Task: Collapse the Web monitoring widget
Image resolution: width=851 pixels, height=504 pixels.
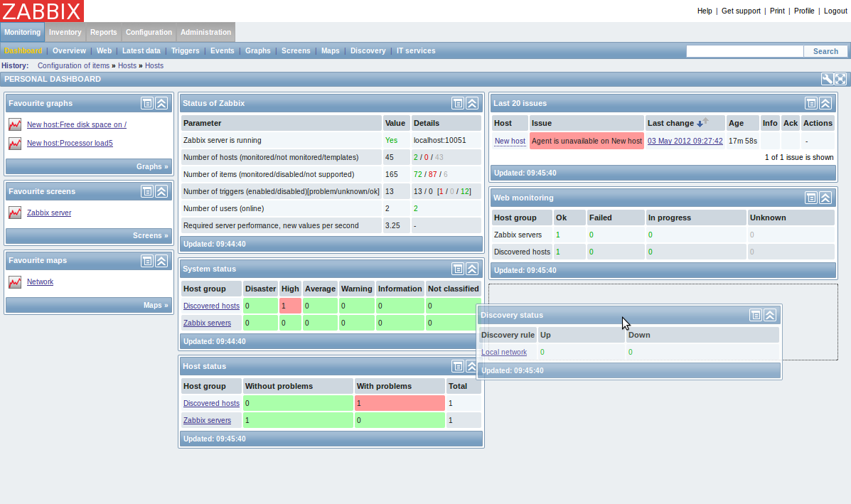Action: pos(825,198)
